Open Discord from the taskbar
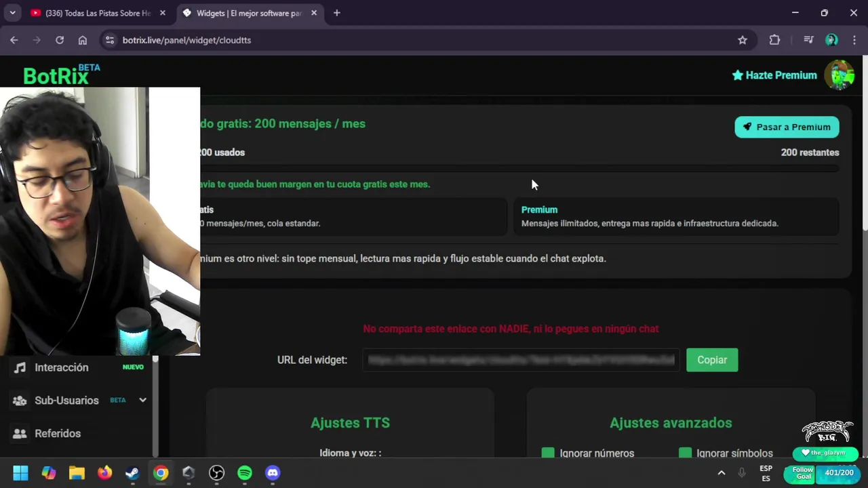 273,472
